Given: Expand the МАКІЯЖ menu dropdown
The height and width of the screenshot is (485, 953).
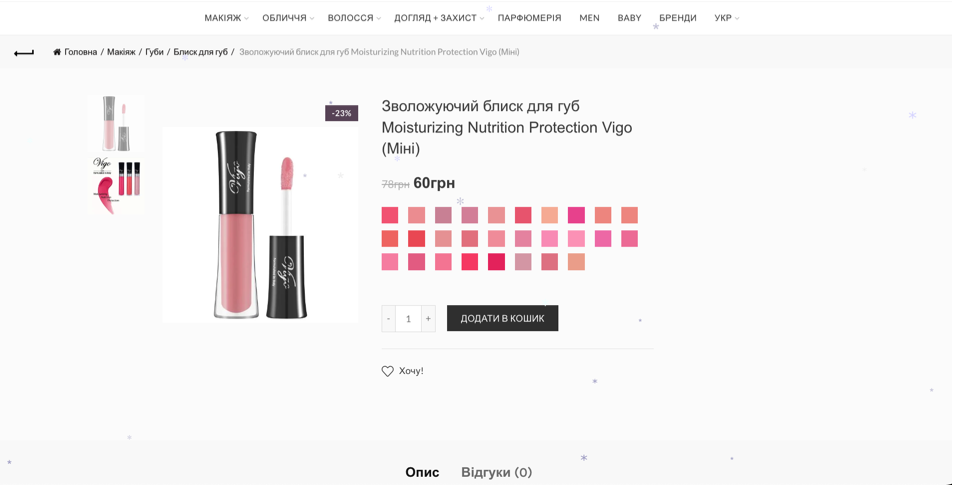Looking at the screenshot, I should point(226,18).
